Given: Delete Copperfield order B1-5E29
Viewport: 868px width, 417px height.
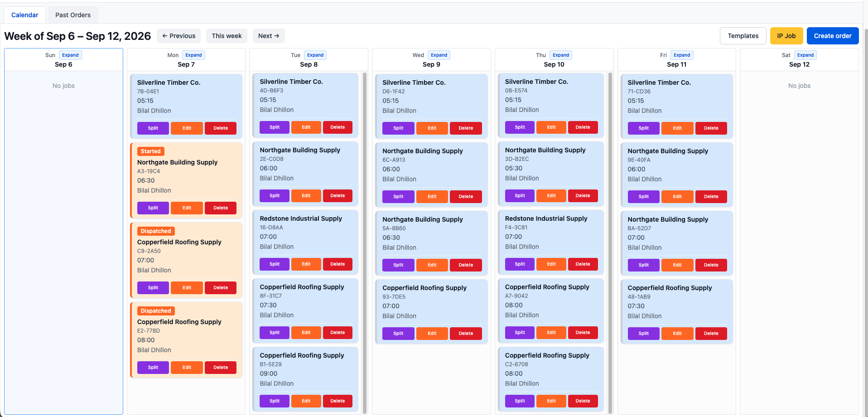Looking at the screenshot, I should pos(338,401).
